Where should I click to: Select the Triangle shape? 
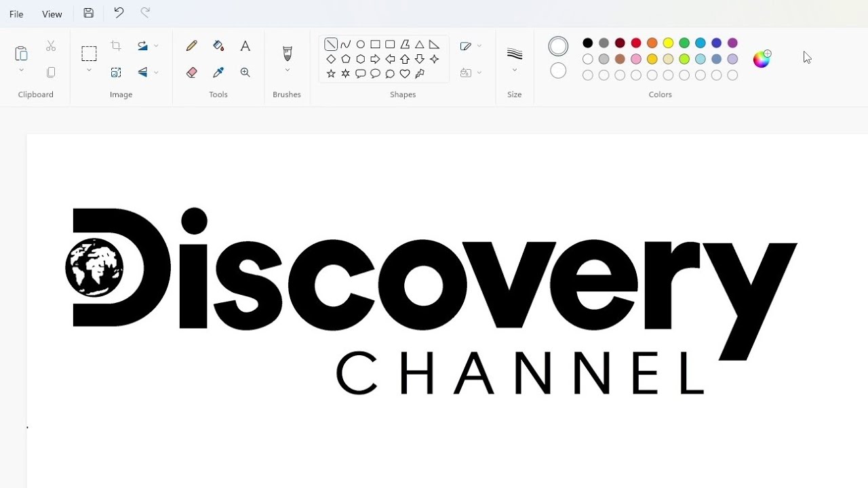[x=420, y=45]
